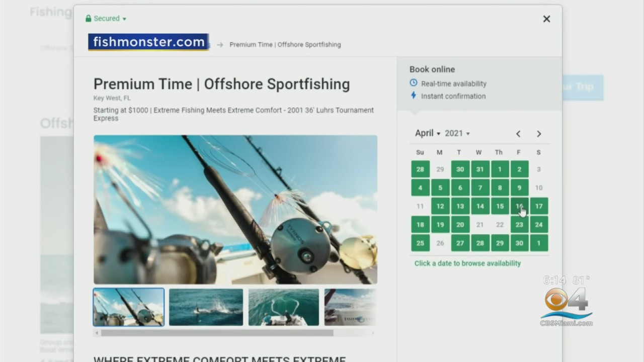The height and width of the screenshot is (362, 644).
Task: Select the second thumbnail with splashing fish
Action: [206, 307]
